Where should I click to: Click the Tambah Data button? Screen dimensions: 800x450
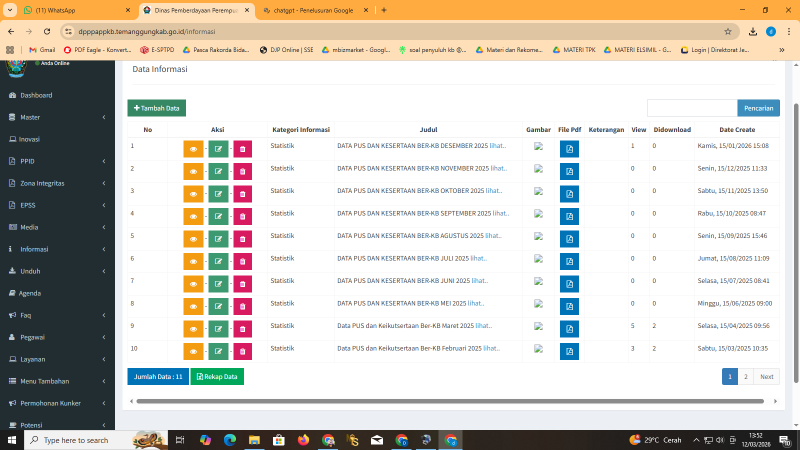pyautogui.click(x=157, y=107)
